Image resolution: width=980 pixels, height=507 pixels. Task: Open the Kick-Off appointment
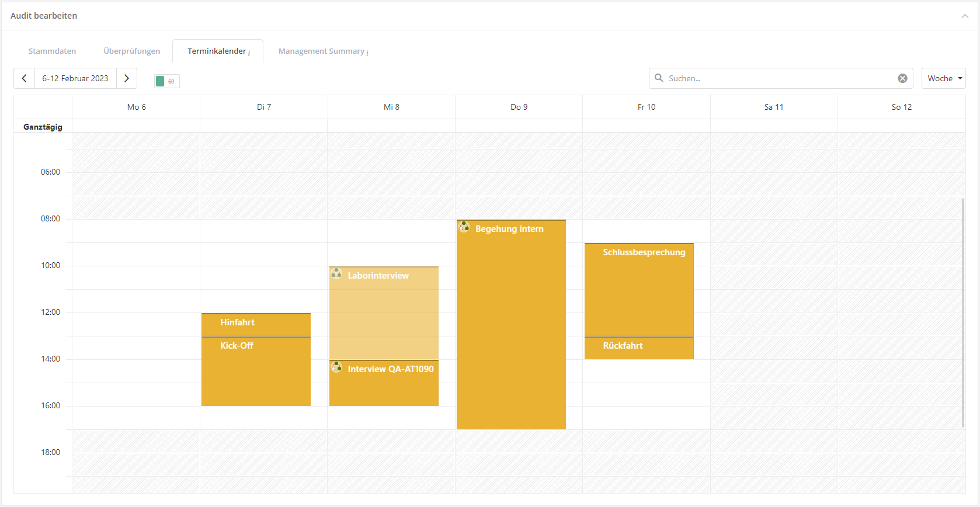pyautogui.click(x=256, y=371)
